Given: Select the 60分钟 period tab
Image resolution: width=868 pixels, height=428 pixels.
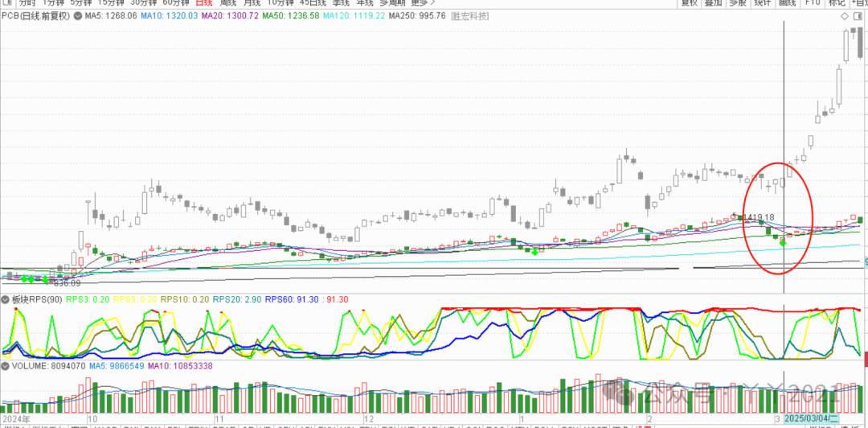Looking at the screenshot, I should 176,3.
